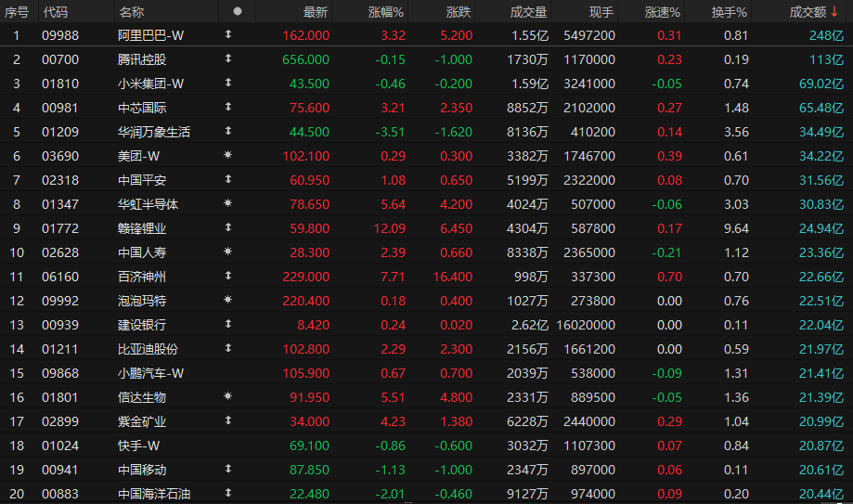Click stock code 02628
Viewport: 853px width, 504px height.
click(60, 252)
